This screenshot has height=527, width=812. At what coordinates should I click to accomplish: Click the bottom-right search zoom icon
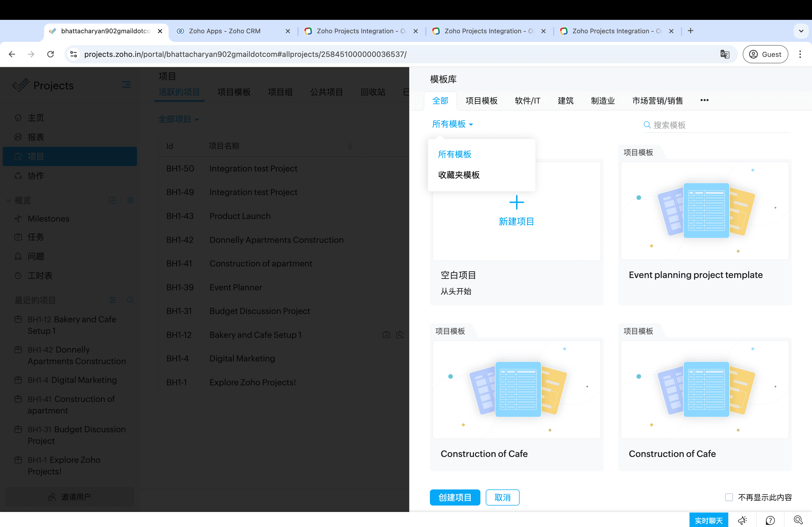pos(798,520)
